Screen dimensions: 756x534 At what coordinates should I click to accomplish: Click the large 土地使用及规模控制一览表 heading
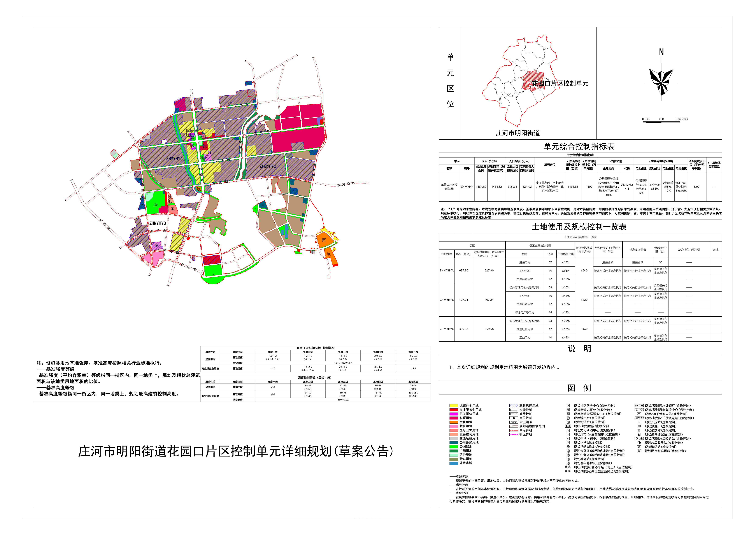pyautogui.click(x=579, y=227)
